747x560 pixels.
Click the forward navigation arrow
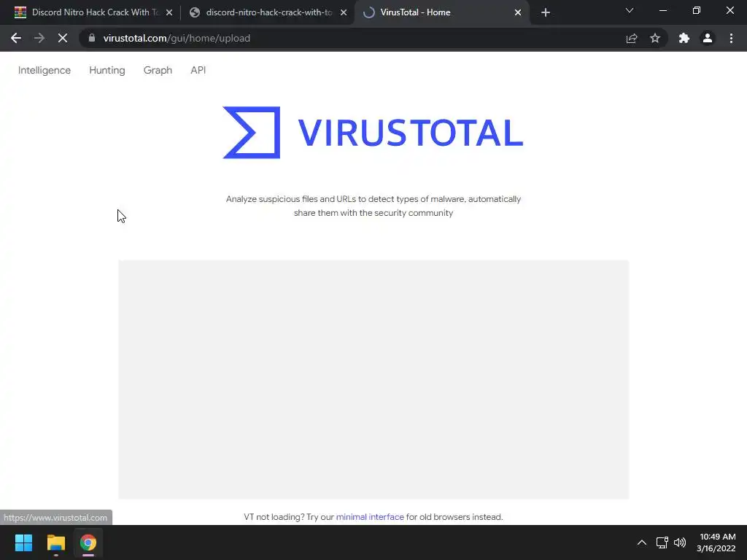click(x=39, y=38)
